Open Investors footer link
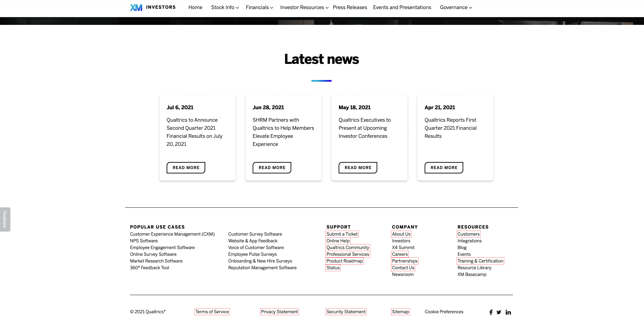This screenshot has height=322, width=644. [x=401, y=241]
